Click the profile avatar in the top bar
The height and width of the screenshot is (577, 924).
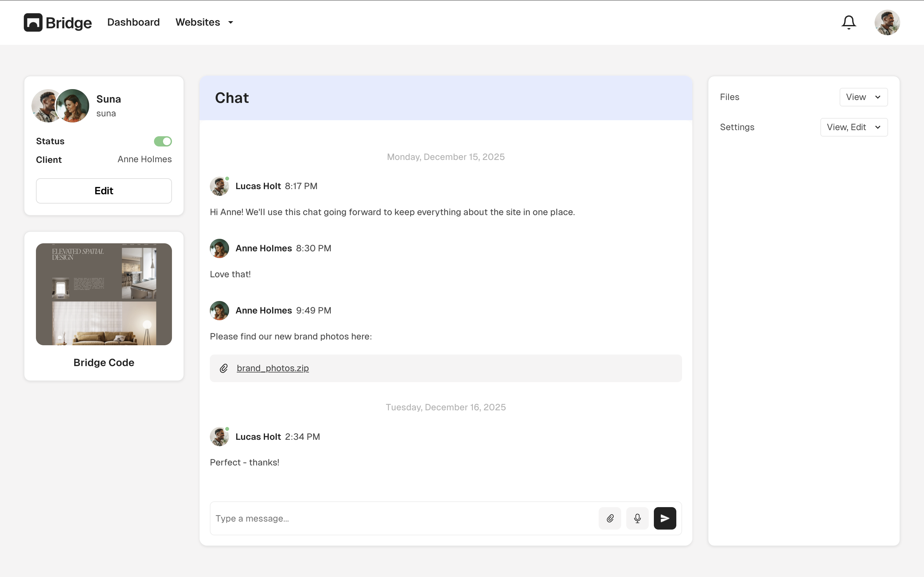887,22
